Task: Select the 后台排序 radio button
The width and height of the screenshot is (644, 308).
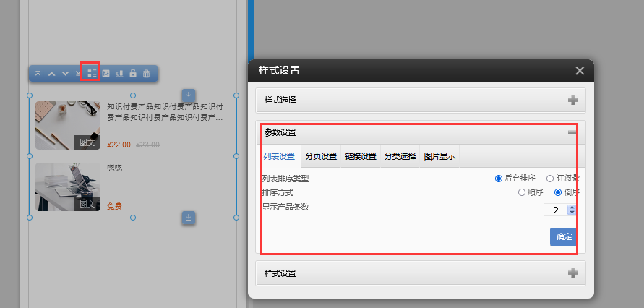Action: point(499,179)
